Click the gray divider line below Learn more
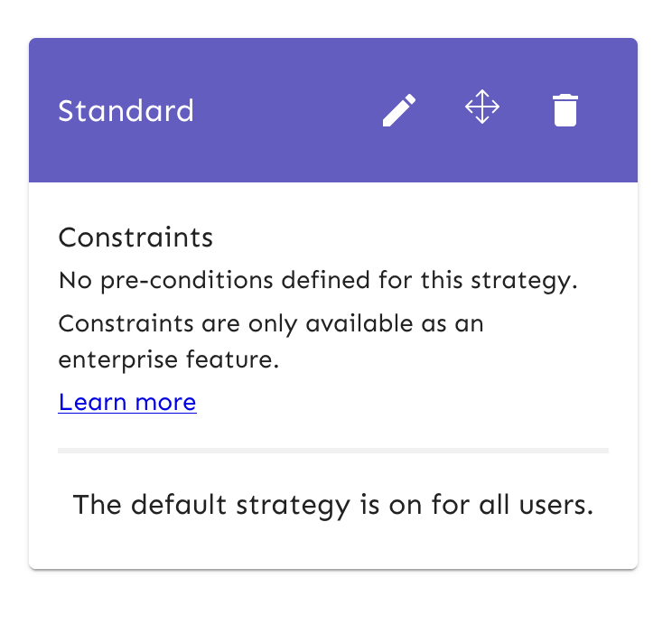Image resolution: width=672 pixels, height=643 pixels. 333,451
